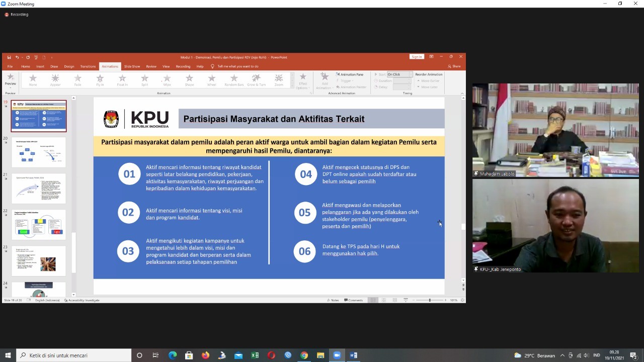Start Slide Show from status bar
Viewport: 644px width, 362px height.
coord(406,300)
